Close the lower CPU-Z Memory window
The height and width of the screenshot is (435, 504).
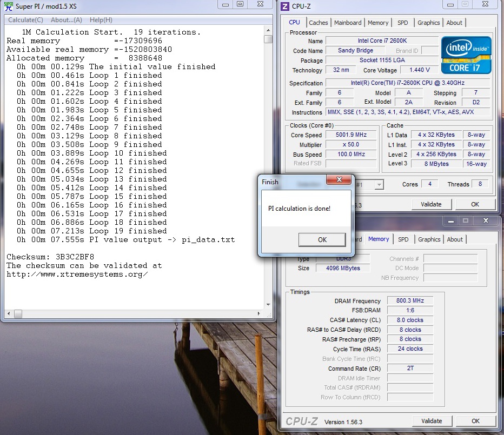[486, 220]
